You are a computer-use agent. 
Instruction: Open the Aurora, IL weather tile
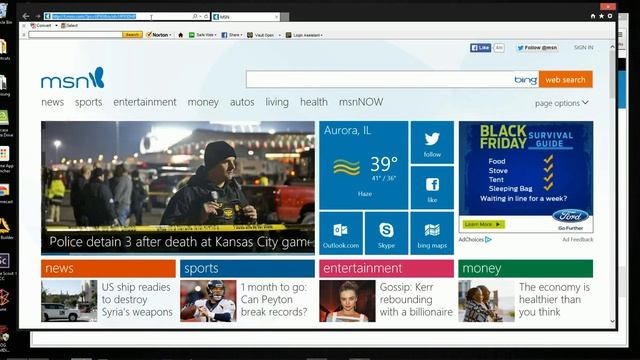pos(364,165)
